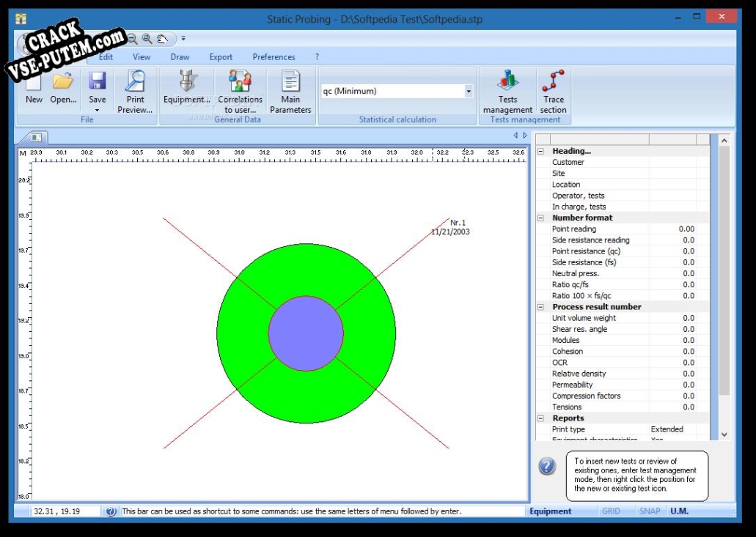Screen dimensions: 756x537
Task: Toggle SNAP in the status bar
Action: point(650,511)
